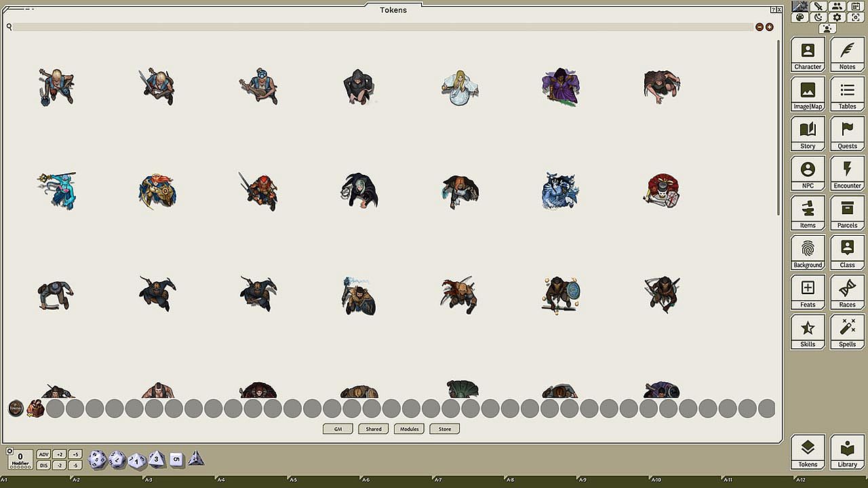868x488 pixels.
Task: Click the target frame icon top right
Action: (x=856, y=17)
